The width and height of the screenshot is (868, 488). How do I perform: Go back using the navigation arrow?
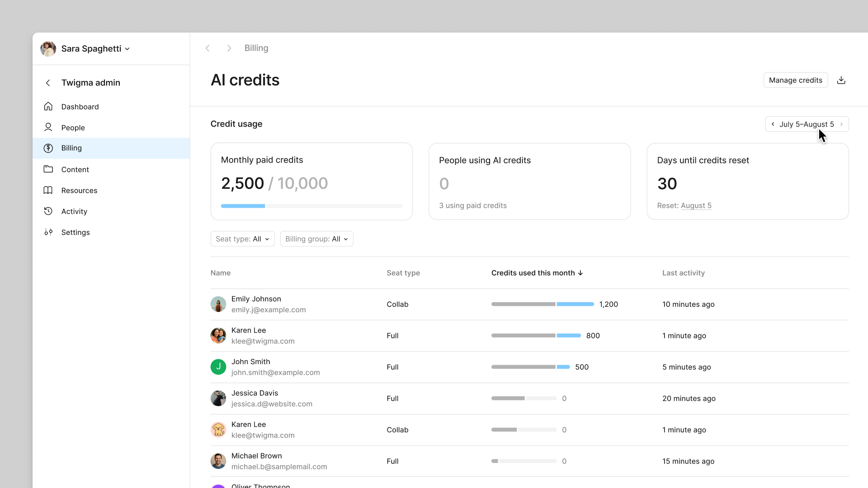[x=208, y=48]
